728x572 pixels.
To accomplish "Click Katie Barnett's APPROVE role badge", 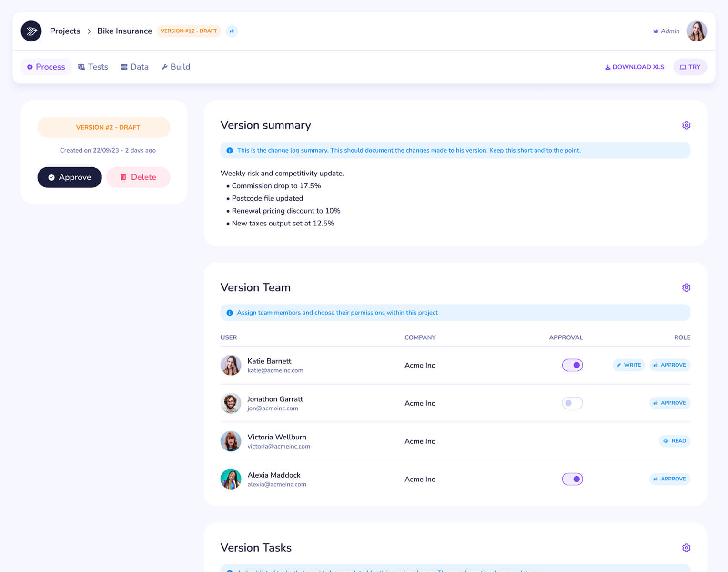I will coord(669,365).
